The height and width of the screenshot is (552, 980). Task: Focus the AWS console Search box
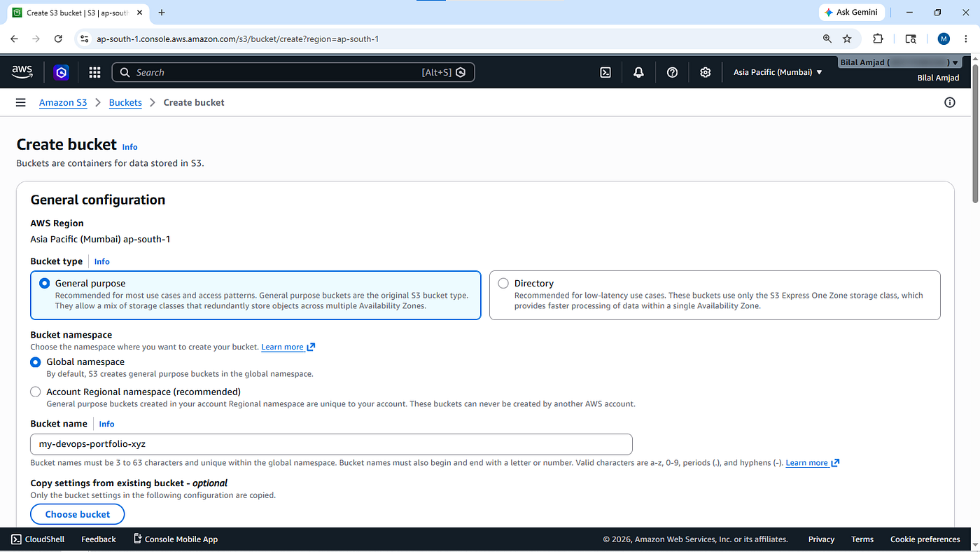(x=293, y=72)
